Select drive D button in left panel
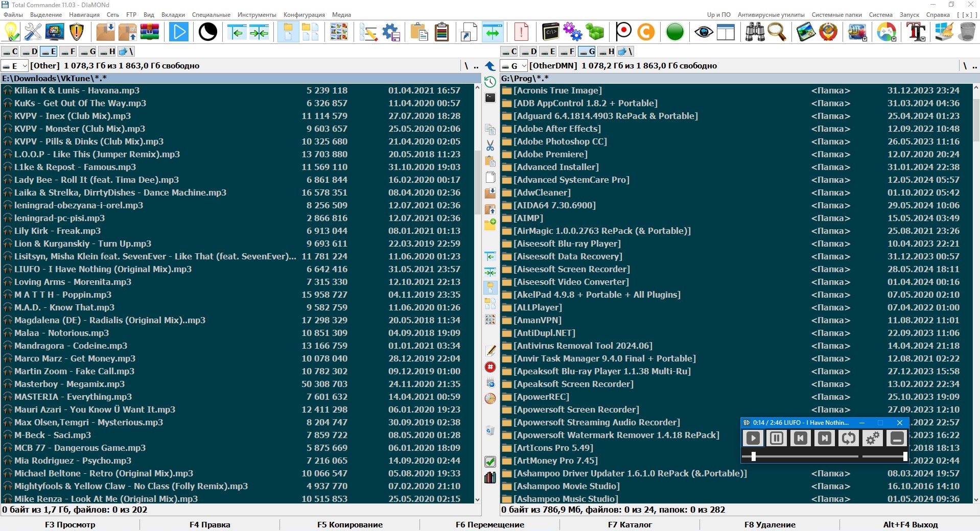This screenshot has width=980, height=531. (x=30, y=52)
